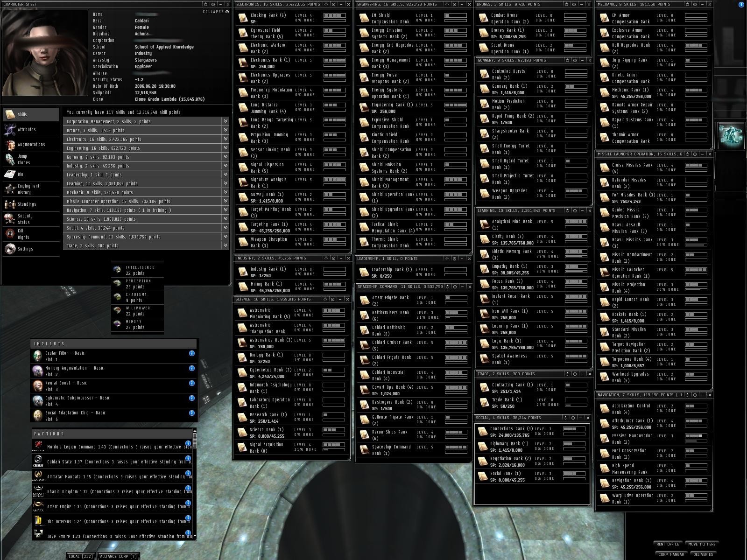This screenshot has height=560, width=747.
Task: Switch to the Augmentations tab
Action: [31, 144]
